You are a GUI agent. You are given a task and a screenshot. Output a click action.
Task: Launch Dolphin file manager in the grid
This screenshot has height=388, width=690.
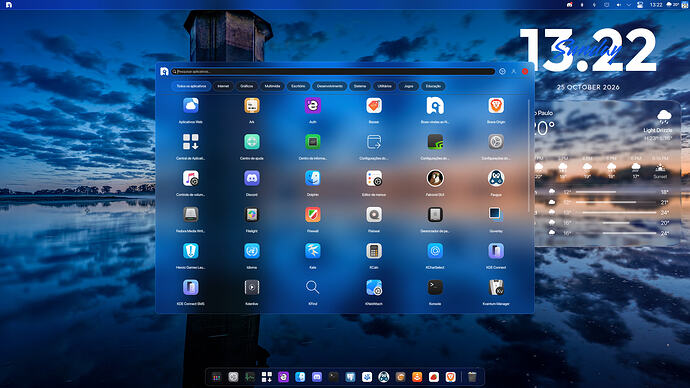coord(312,179)
